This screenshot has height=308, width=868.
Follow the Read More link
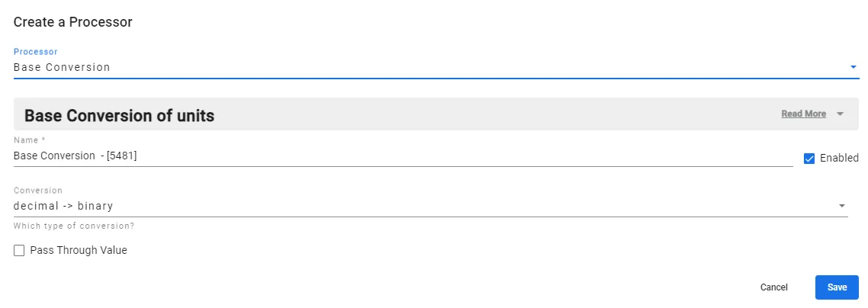804,114
